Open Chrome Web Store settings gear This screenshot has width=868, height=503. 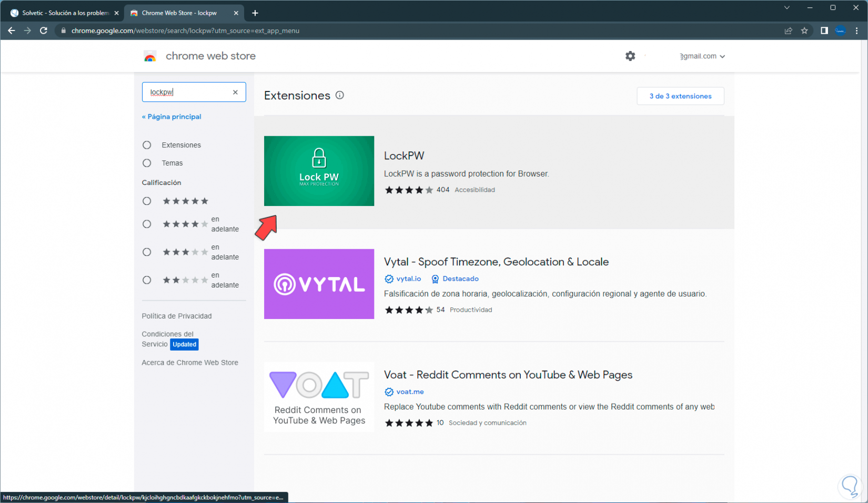(x=630, y=56)
